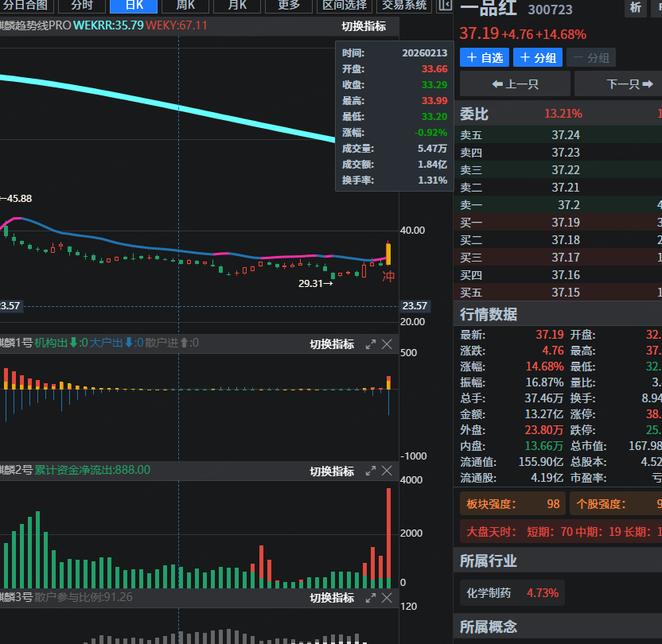Close the 麒麟1号 indicator panel

click(x=387, y=344)
